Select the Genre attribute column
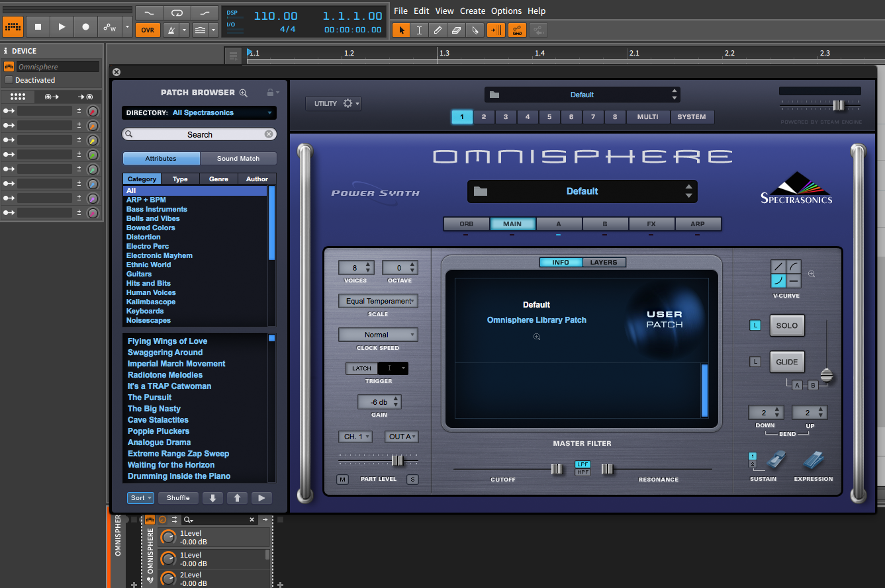The image size is (885, 588). 218,179
